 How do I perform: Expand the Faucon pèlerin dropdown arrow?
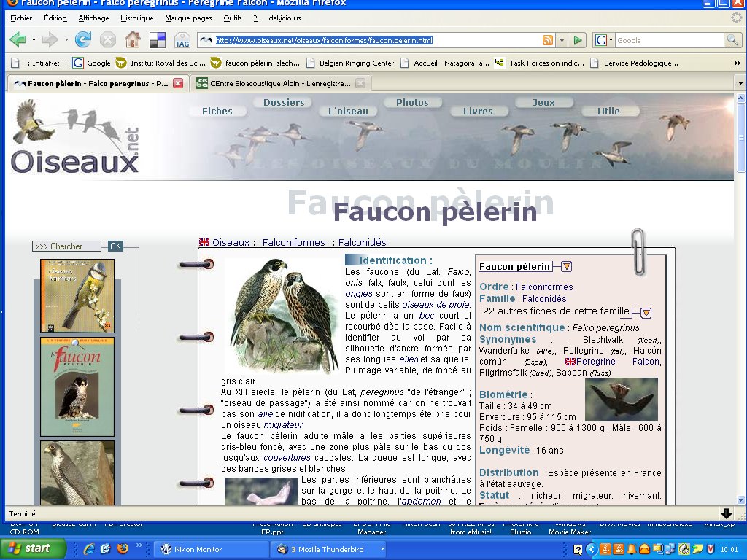pyautogui.click(x=566, y=267)
